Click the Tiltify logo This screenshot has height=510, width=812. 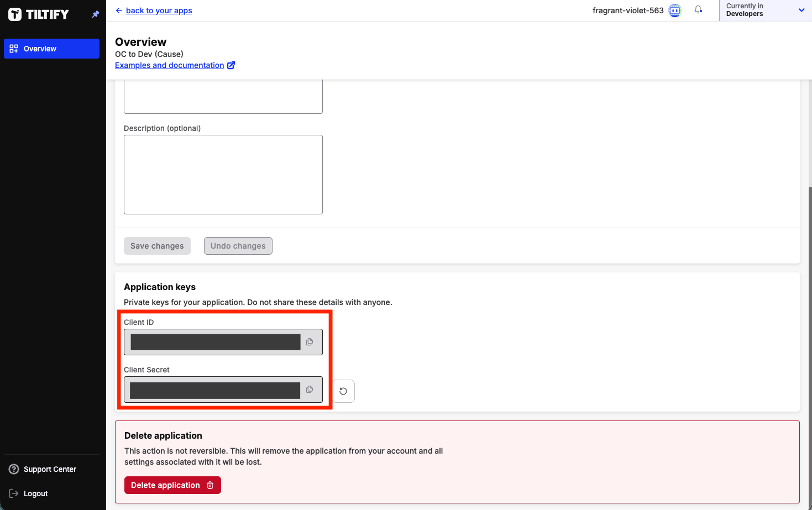[39, 14]
